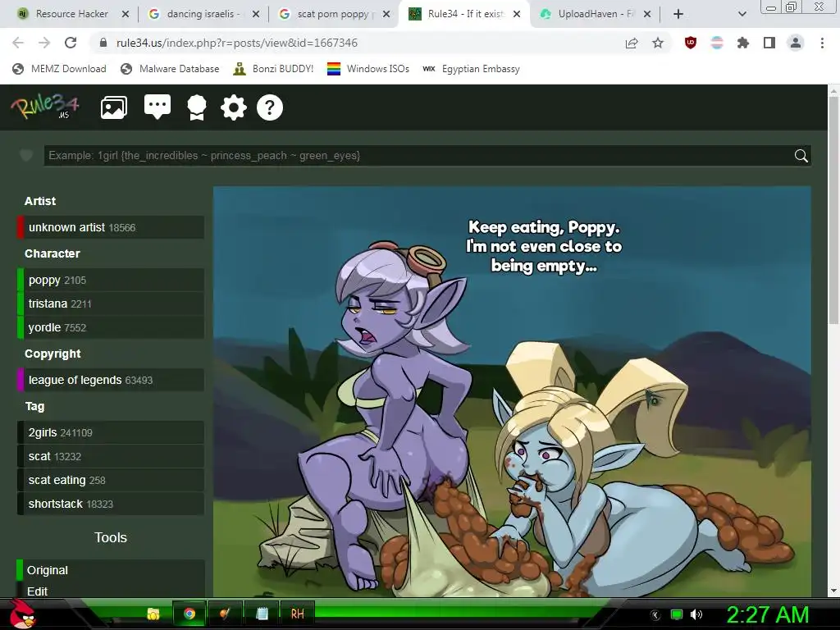
Task: Go forward in browser history
Action: click(44, 43)
